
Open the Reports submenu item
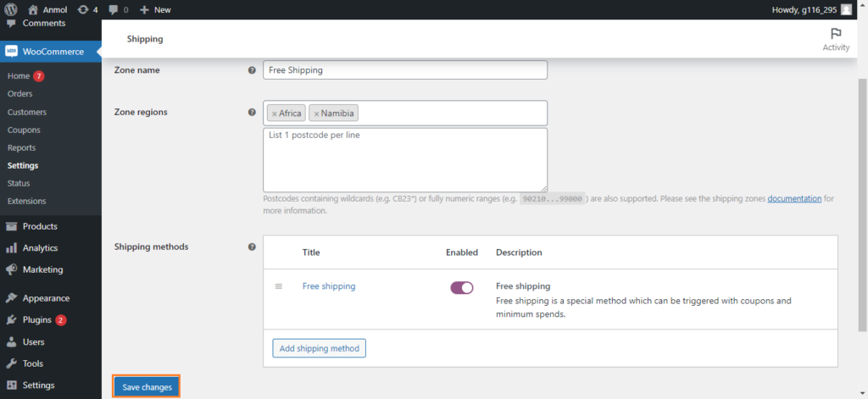pyautogui.click(x=21, y=147)
